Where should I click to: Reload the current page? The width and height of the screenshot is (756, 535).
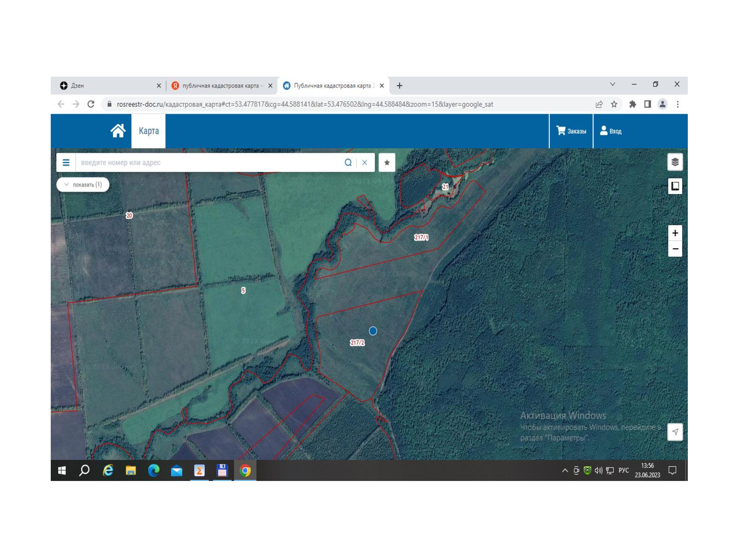(x=91, y=104)
